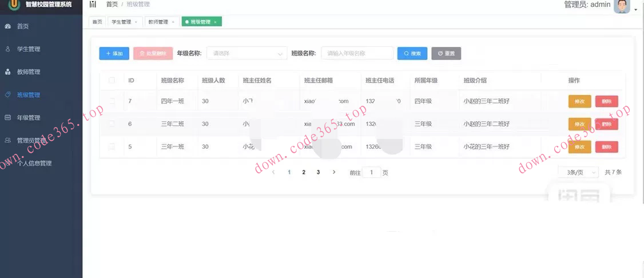The image size is (644, 278).
Task: Click 修改 for 三年二班 row
Action: click(579, 124)
